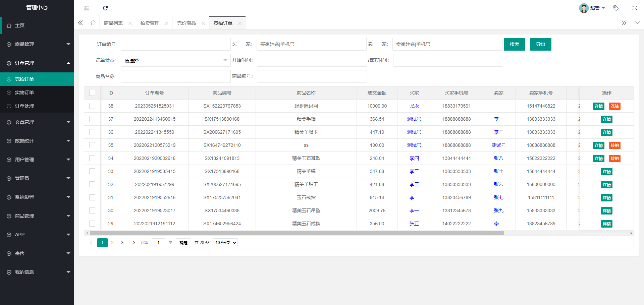Collapse the sidebar with the menu fold icon

click(87, 8)
